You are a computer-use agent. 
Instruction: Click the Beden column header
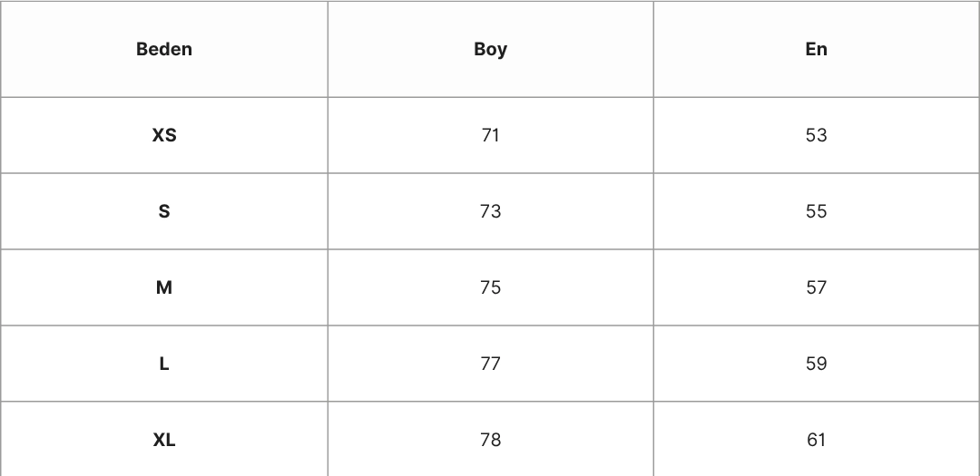click(164, 49)
